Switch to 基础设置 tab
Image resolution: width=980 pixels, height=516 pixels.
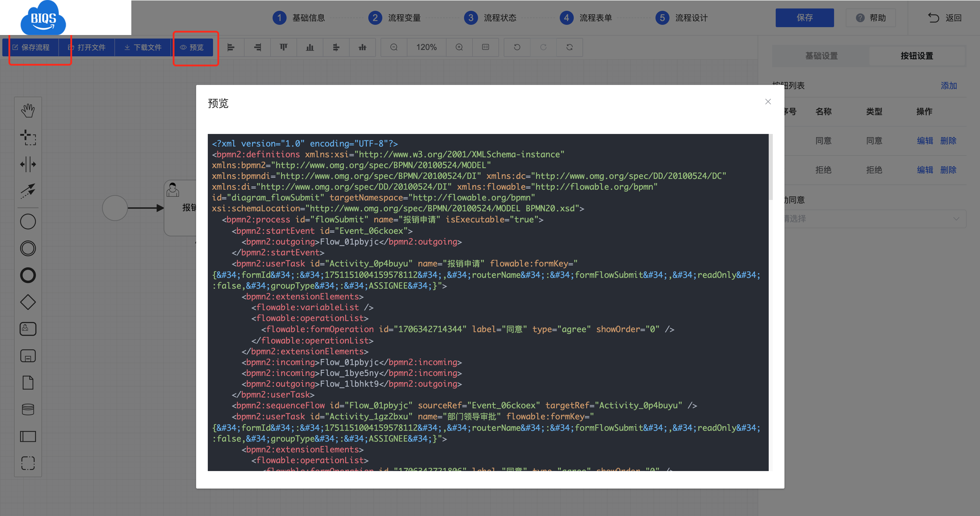[821, 56]
